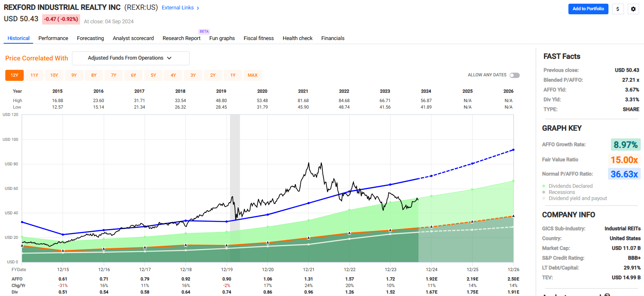
Task: Pick the 7Y time range
Action: pos(114,75)
